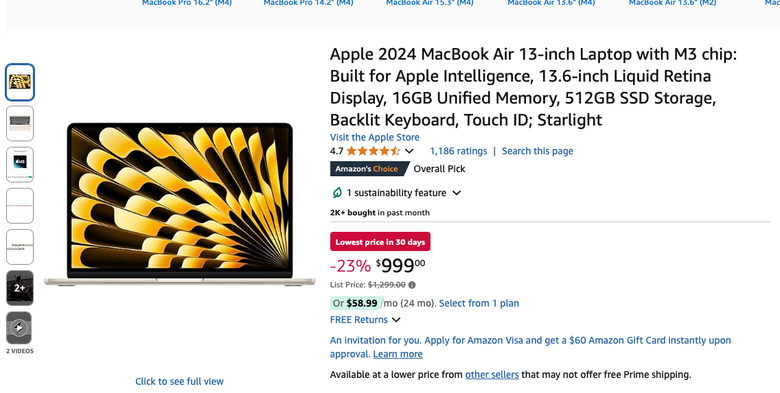The image size is (780, 393).
Task: Select the M3 chip thumbnail
Action: [x=20, y=165]
